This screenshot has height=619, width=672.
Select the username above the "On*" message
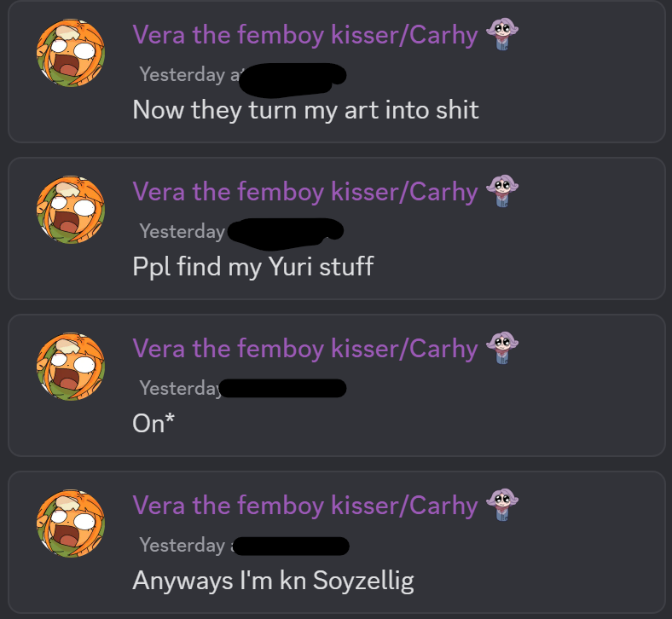(304, 349)
